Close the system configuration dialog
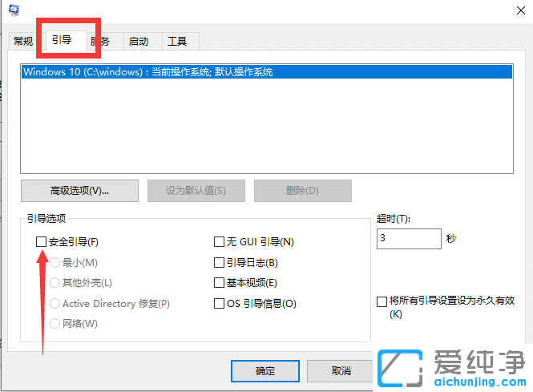533x392 pixels. [x=520, y=10]
